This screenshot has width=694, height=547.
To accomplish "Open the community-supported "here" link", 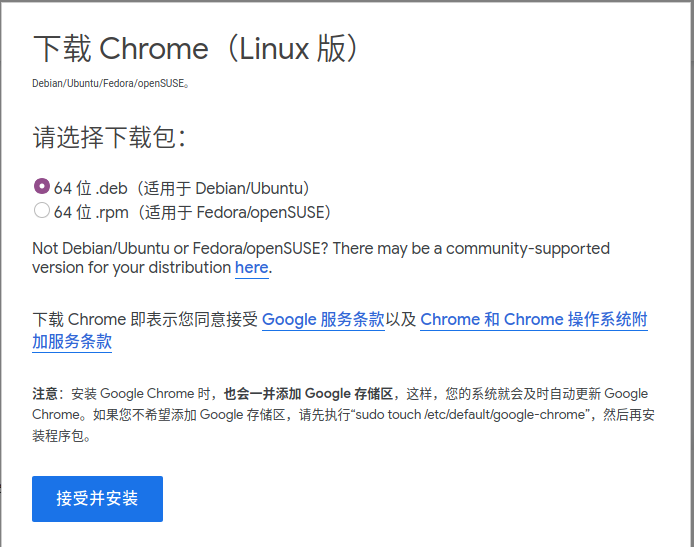I will pos(251,268).
